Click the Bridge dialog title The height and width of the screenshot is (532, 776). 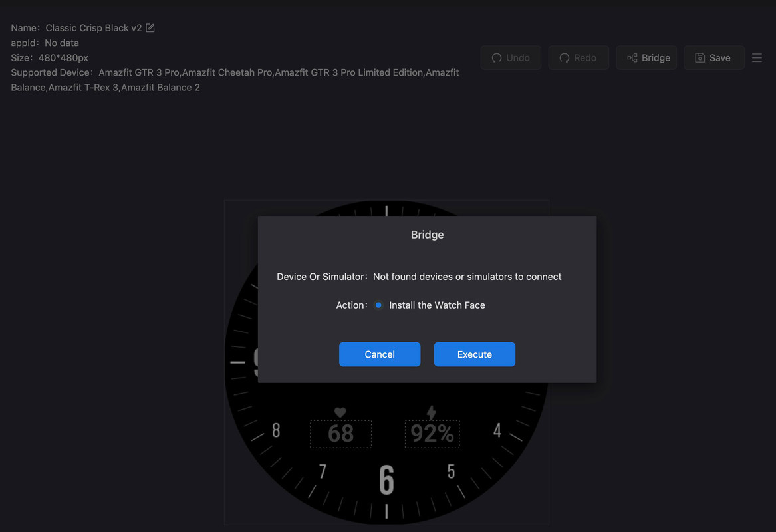click(x=427, y=235)
